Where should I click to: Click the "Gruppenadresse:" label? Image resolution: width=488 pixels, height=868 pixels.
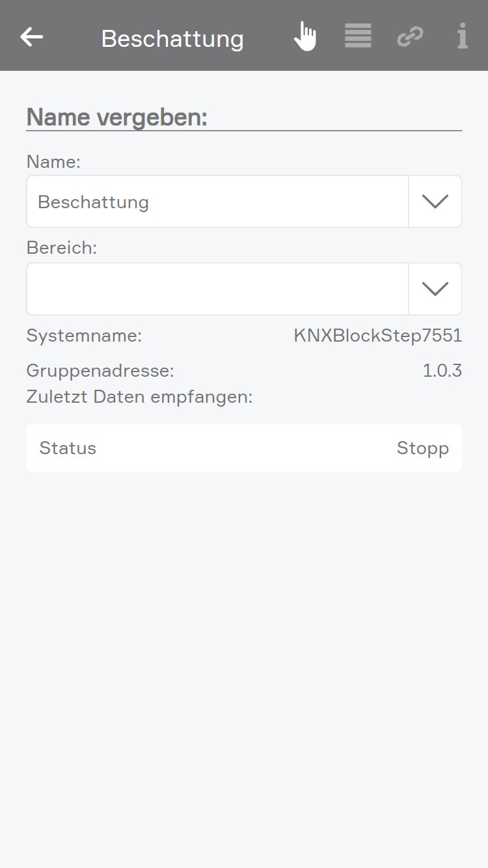(100, 371)
